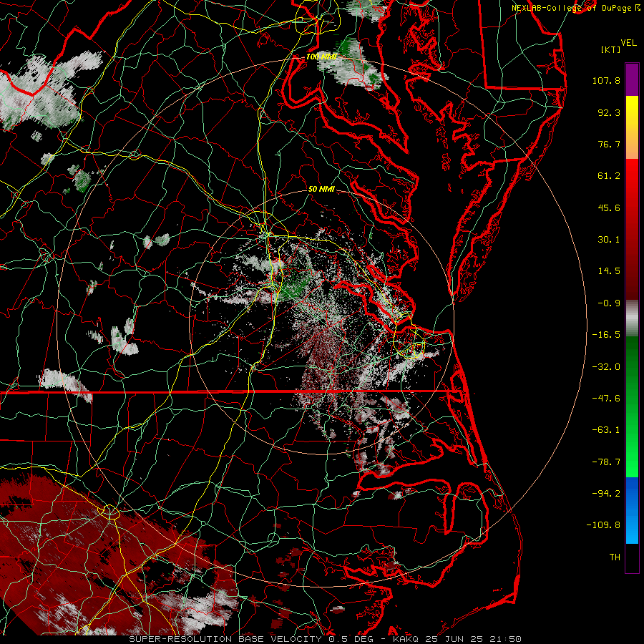Screen dimensions: 644x644
Task: Click the -16.5 legend value
Action: (606, 335)
